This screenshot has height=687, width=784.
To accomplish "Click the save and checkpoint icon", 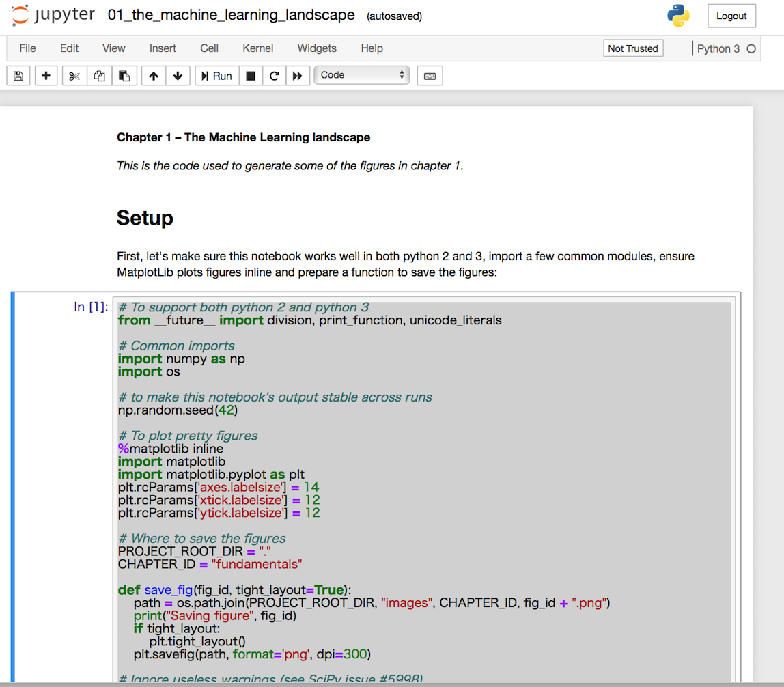I will coord(18,76).
